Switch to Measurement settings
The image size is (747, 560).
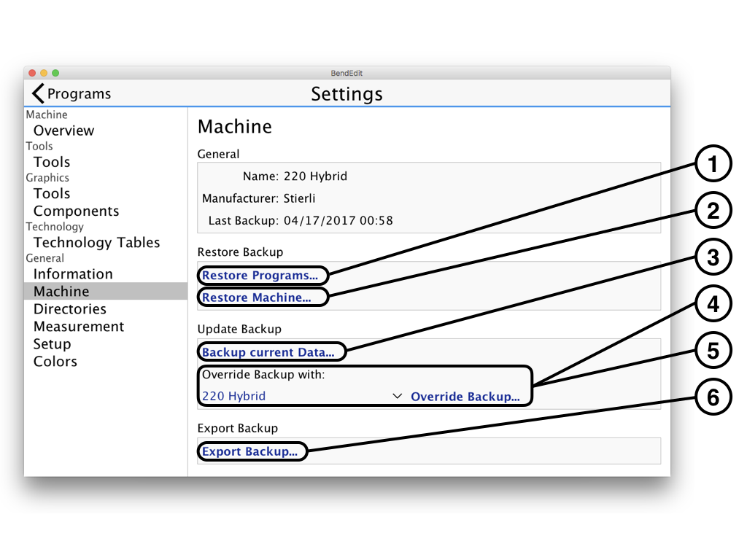79,327
